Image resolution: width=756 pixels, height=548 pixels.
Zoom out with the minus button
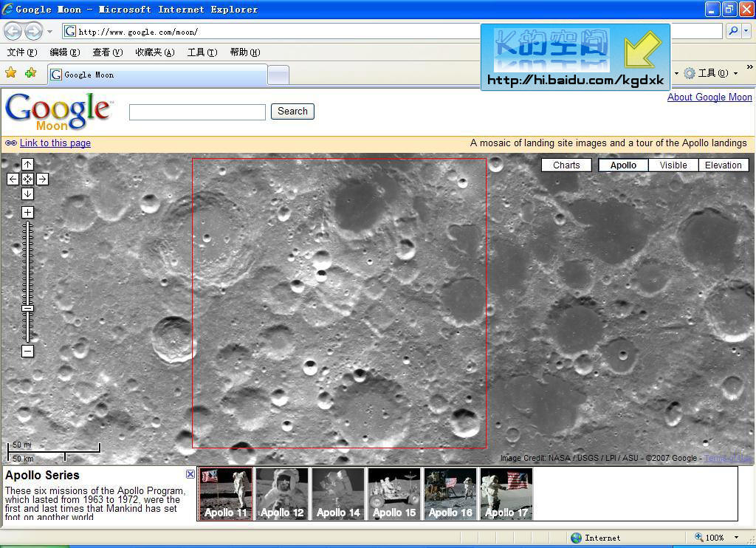27,352
